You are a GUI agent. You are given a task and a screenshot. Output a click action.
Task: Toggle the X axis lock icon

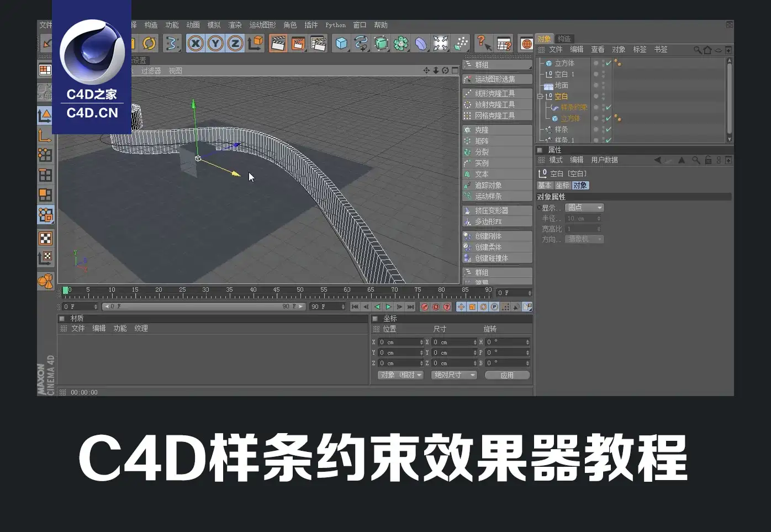pyautogui.click(x=196, y=43)
